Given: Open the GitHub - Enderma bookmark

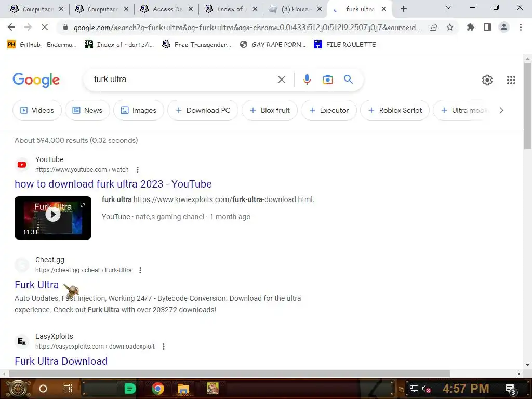Looking at the screenshot, I should coord(42,45).
